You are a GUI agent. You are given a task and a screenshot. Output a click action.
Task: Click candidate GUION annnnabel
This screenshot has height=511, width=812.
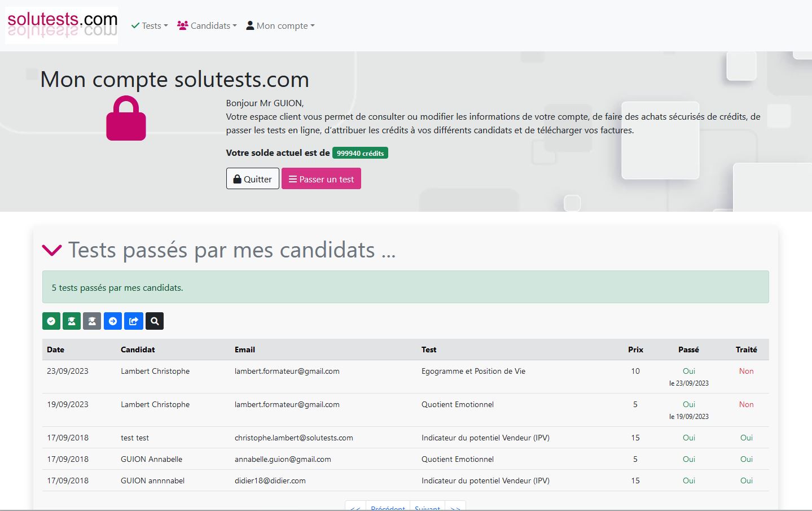click(152, 481)
